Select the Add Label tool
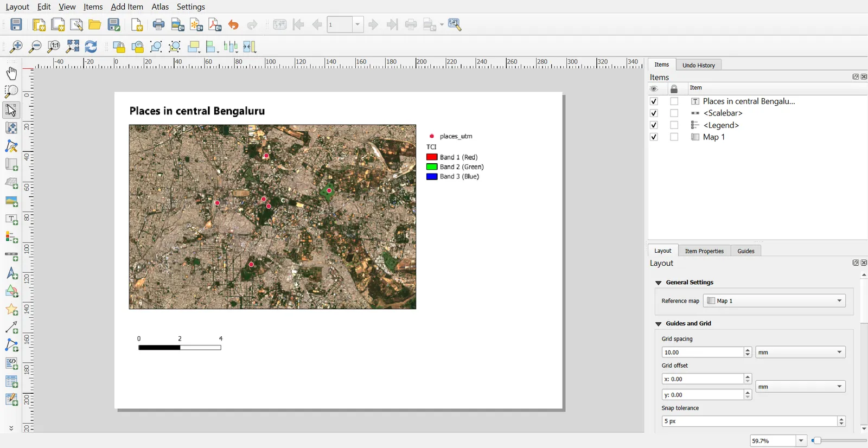This screenshot has height=448, width=868. point(11,219)
